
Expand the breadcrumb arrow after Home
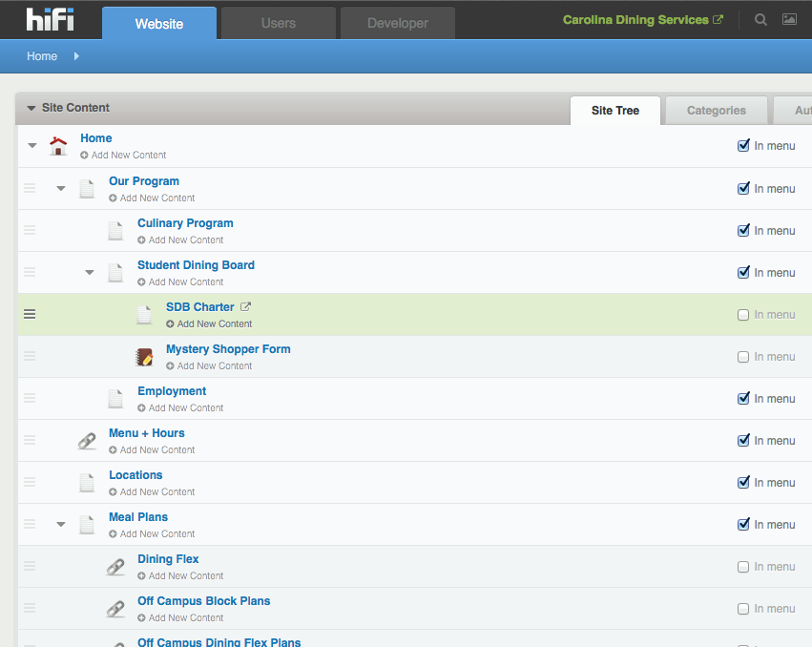[x=76, y=56]
